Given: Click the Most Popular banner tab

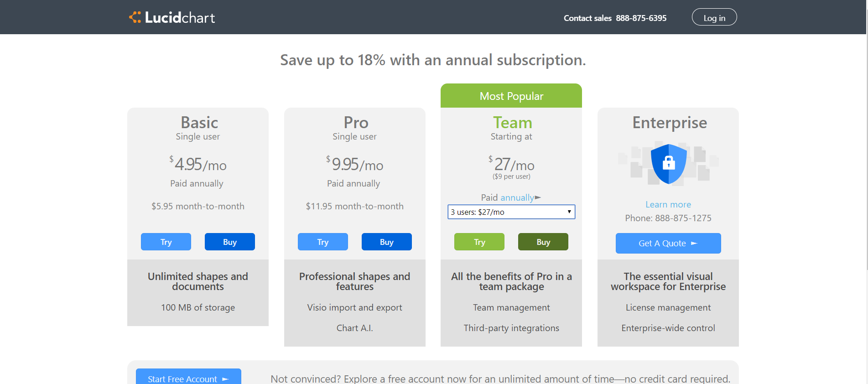Looking at the screenshot, I should tap(511, 96).
